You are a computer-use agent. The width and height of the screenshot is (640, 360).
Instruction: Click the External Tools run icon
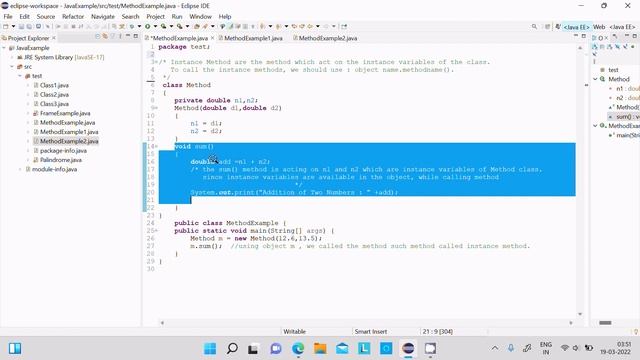tap(179, 26)
